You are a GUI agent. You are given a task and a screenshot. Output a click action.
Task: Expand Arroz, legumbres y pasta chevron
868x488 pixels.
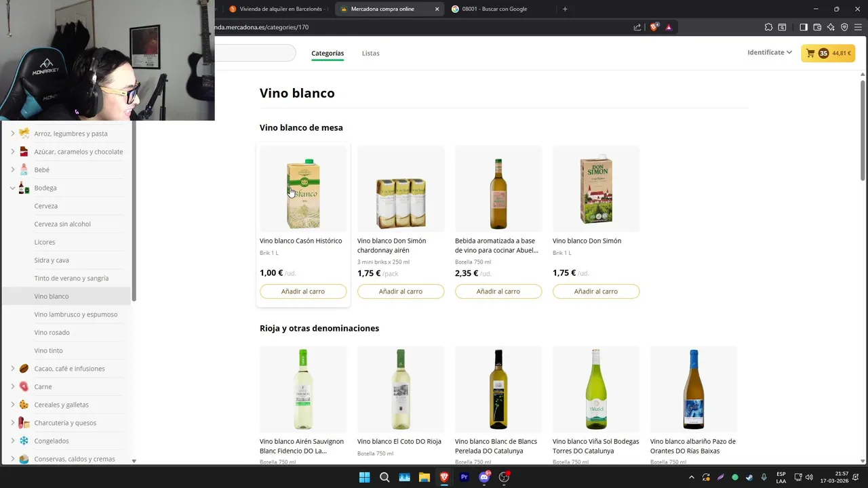point(12,134)
